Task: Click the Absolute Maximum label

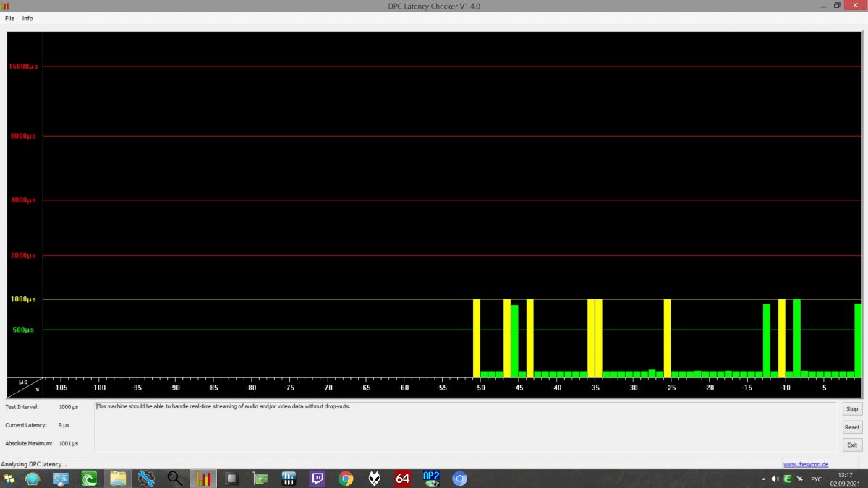Action: 29,443
